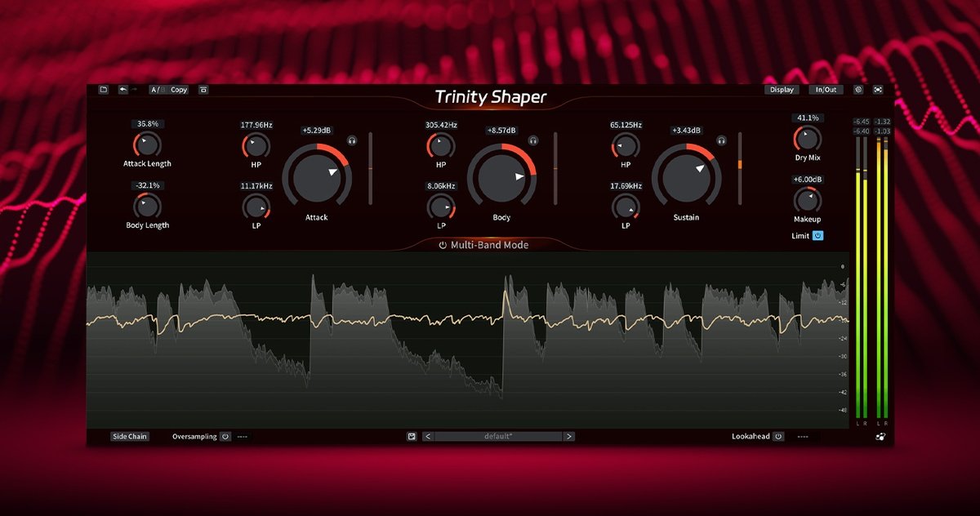Click the 305.42Hz HP frequency value
Viewport: 980px width, 516px height.
pos(441,125)
